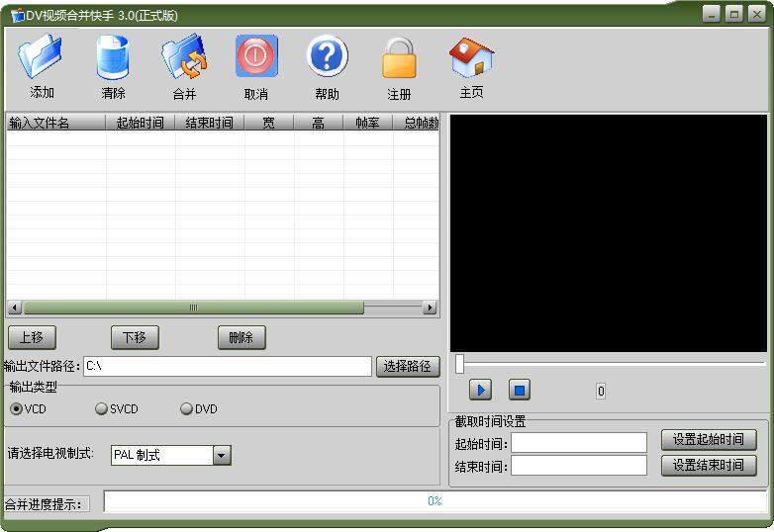
Task: Click the 上移 (Move Up) button
Action: pyautogui.click(x=32, y=338)
